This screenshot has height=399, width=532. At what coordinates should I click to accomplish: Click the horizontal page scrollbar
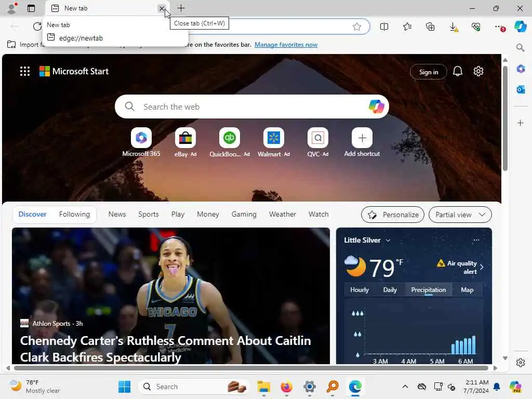click(251, 368)
